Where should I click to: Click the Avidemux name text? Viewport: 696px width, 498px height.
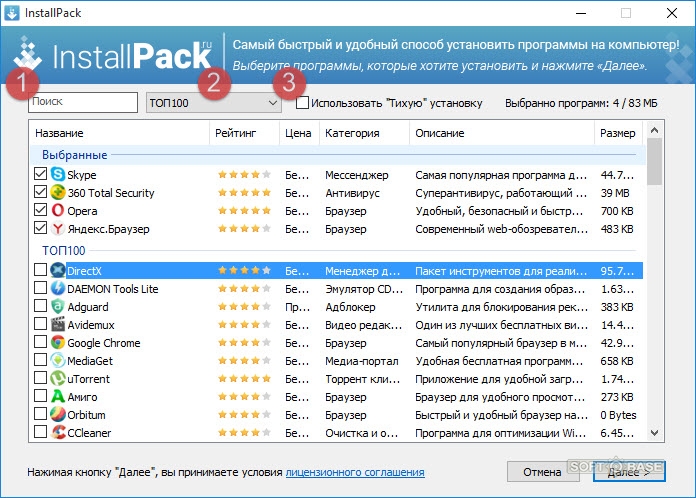coord(91,325)
